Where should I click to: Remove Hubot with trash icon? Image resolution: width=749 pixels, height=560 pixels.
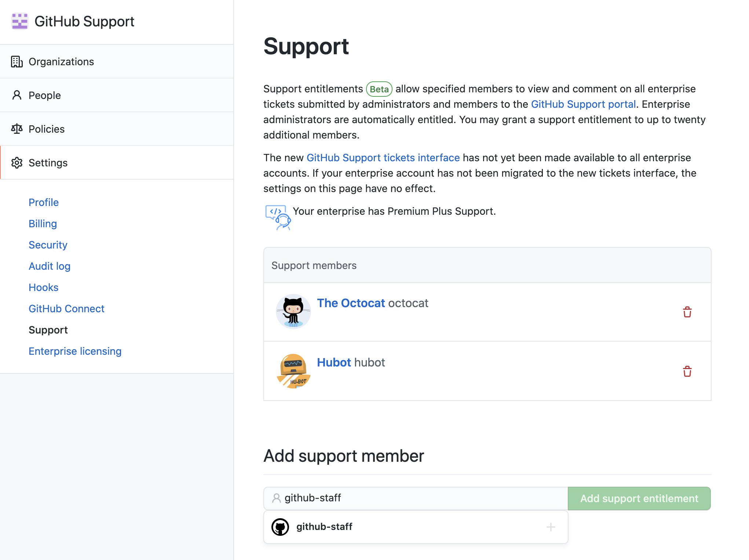[687, 371]
